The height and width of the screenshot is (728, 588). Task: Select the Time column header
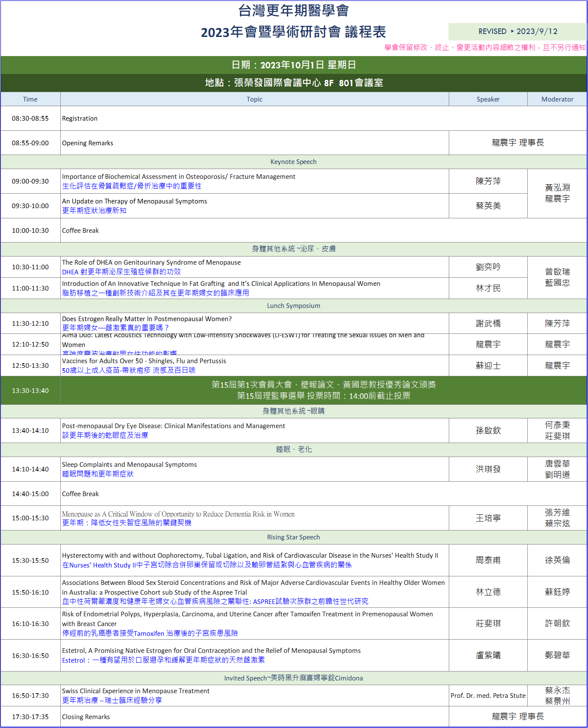(30, 99)
